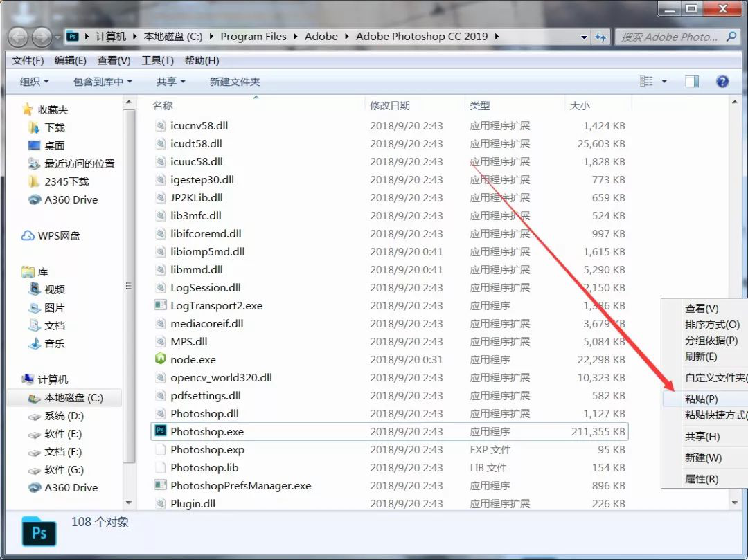Image resolution: width=748 pixels, height=560 pixels.
Task: Select the Photoshop.dll file name
Action: coord(204,414)
